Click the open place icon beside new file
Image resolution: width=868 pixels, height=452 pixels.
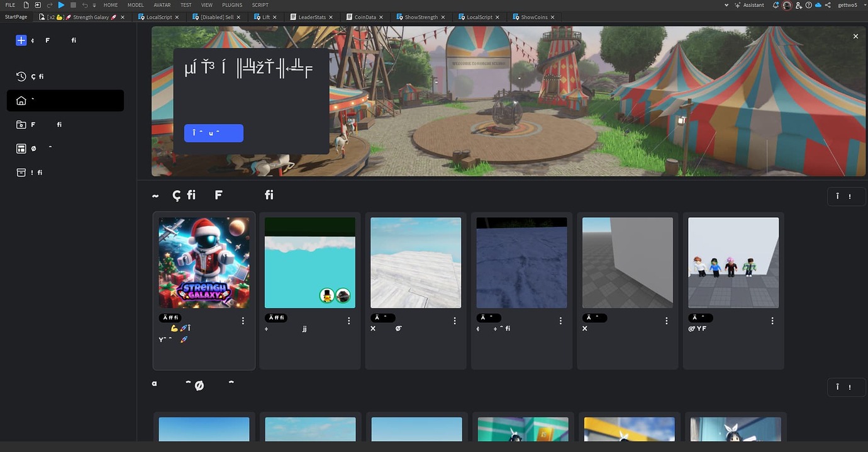point(38,5)
